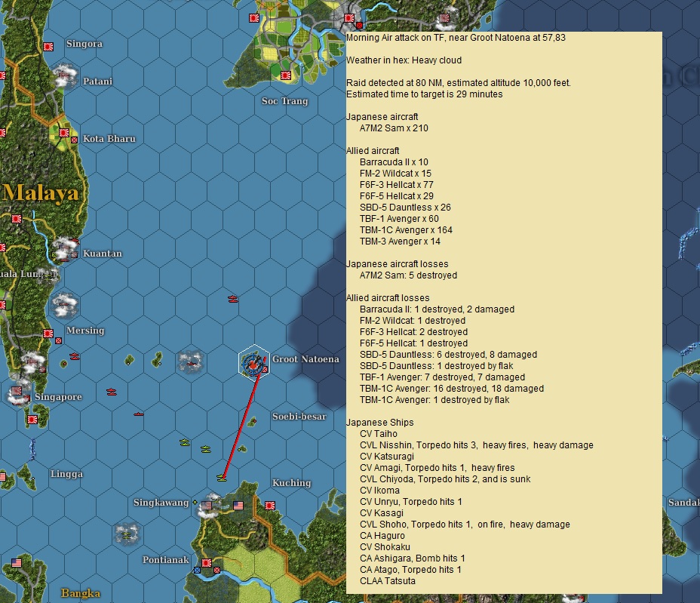Click the Groot Natoena air attack target icon
Viewport: 700px width, 603px height.
pyautogui.click(x=253, y=364)
